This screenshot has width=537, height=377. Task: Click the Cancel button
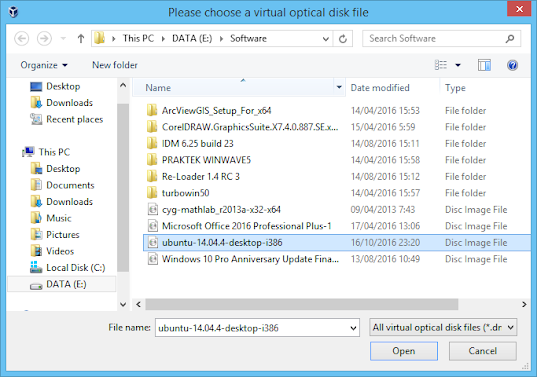tap(483, 351)
